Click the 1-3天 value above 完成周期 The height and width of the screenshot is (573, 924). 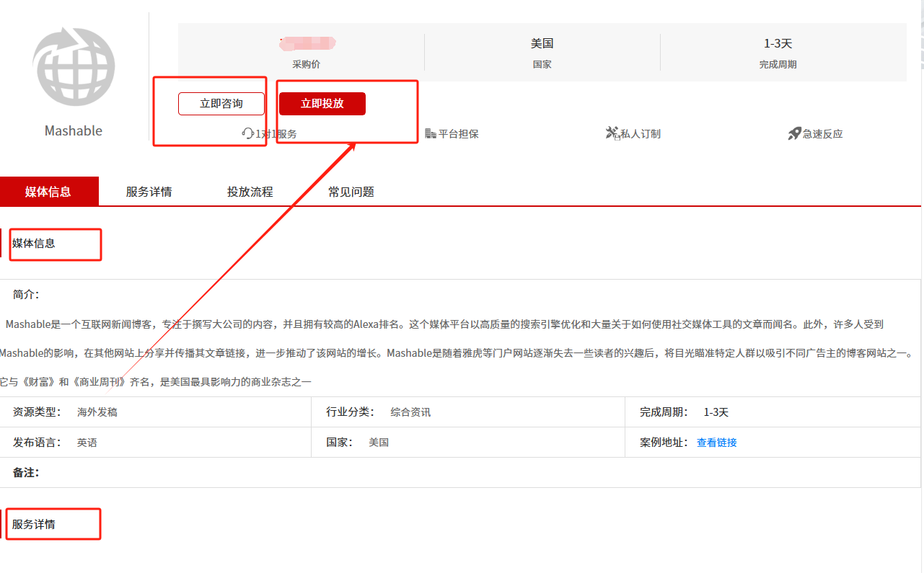(778, 44)
